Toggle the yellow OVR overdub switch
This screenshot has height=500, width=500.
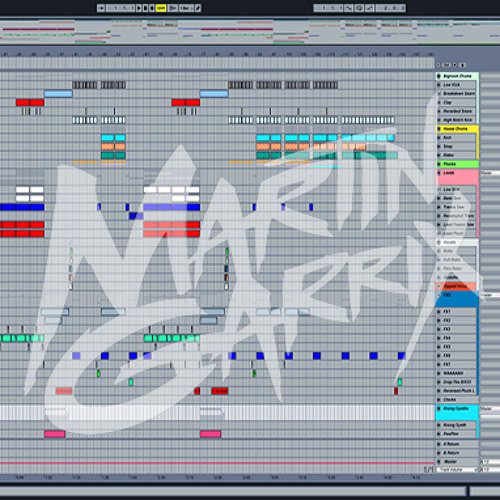coord(161,8)
